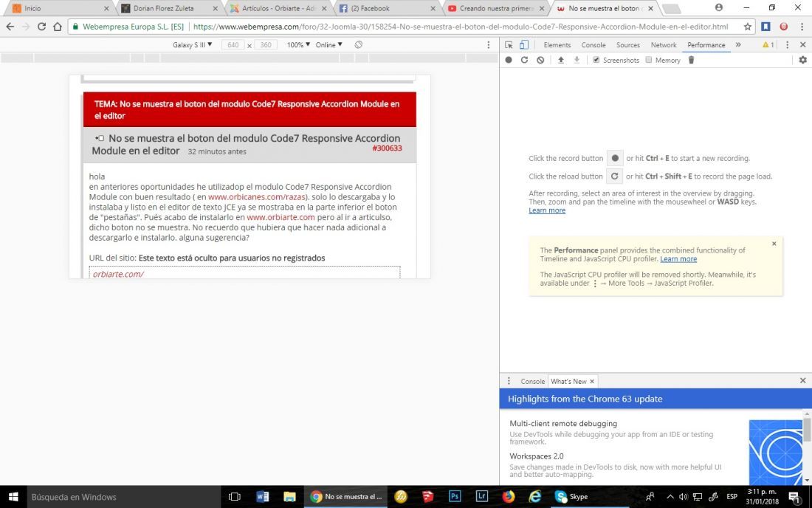Go back using the browser back arrow
The image size is (812, 508).
pos(10,27)
